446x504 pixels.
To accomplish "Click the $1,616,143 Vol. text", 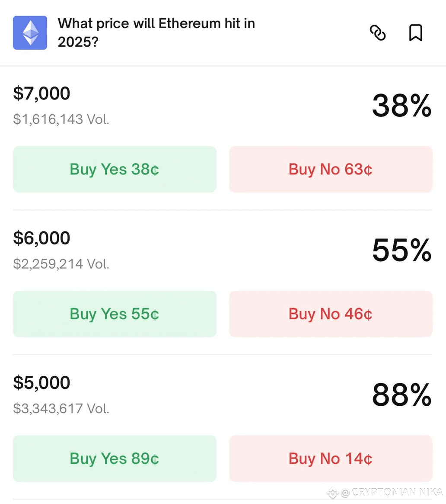I will tap(61, 119).
